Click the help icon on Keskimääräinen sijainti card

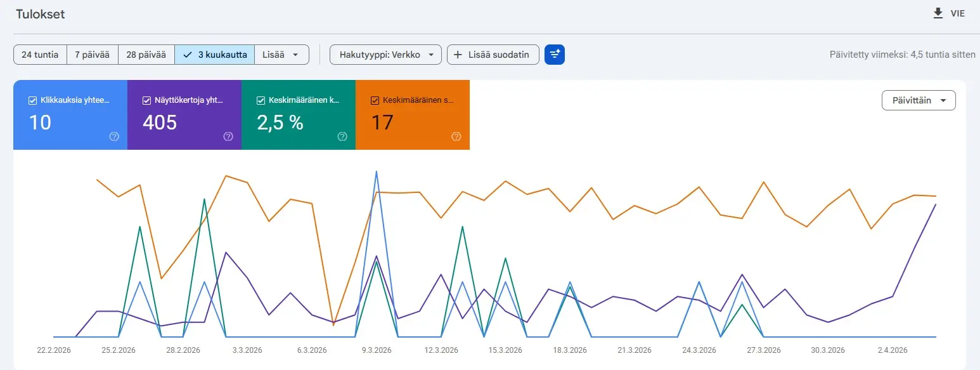coord(456,136)
